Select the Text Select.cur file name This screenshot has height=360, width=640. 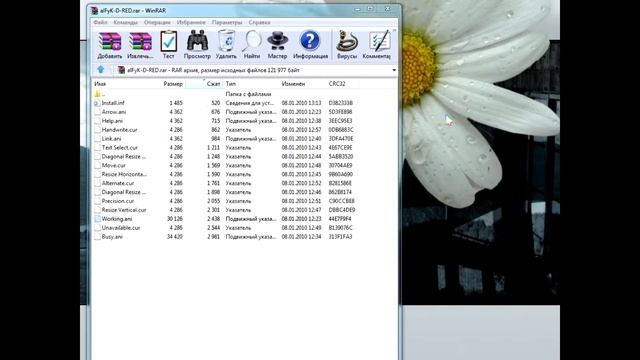coord(120,148)
